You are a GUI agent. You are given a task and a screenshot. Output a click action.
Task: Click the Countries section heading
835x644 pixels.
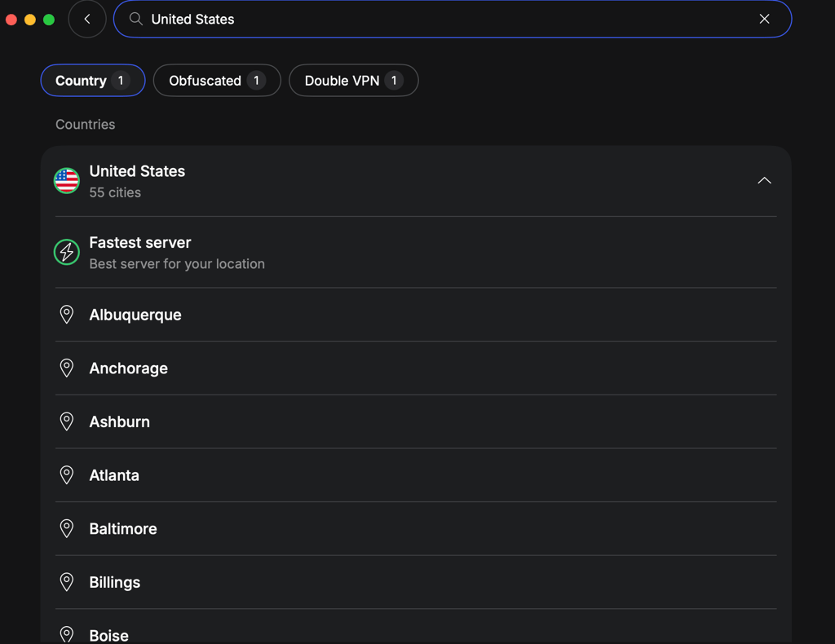pyautogui.click(x=85, y=125)
